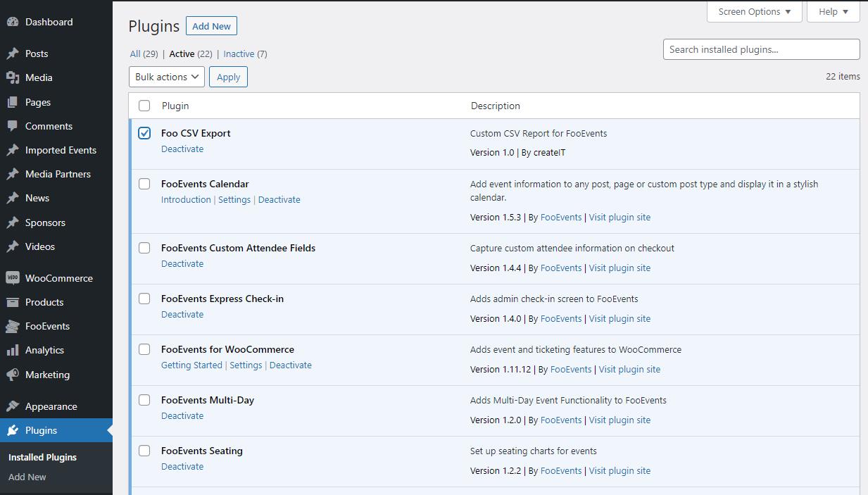The image size is (868, 495).
Task: Visit plugin site for FooEvents Multi-Day
Action: pos(619,420)
